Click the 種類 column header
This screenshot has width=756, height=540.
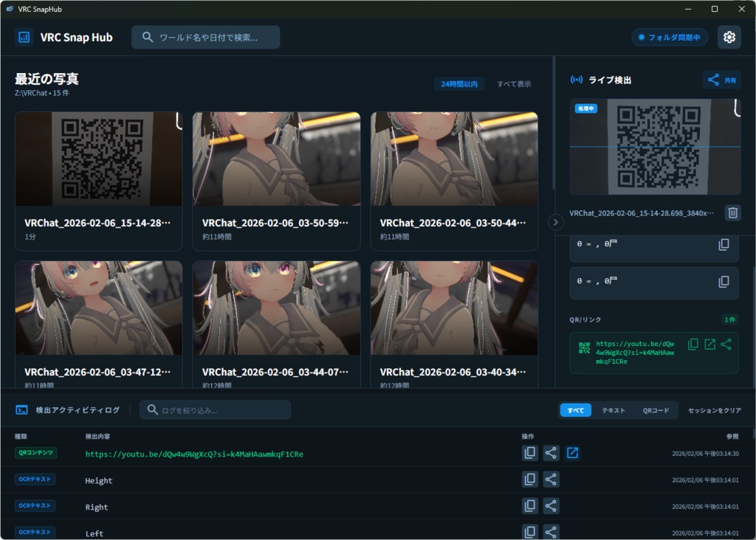click(21, 437)
